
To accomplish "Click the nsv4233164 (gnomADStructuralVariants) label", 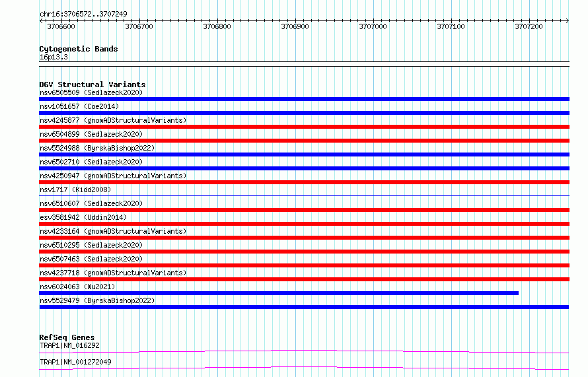I will [113, 231].
